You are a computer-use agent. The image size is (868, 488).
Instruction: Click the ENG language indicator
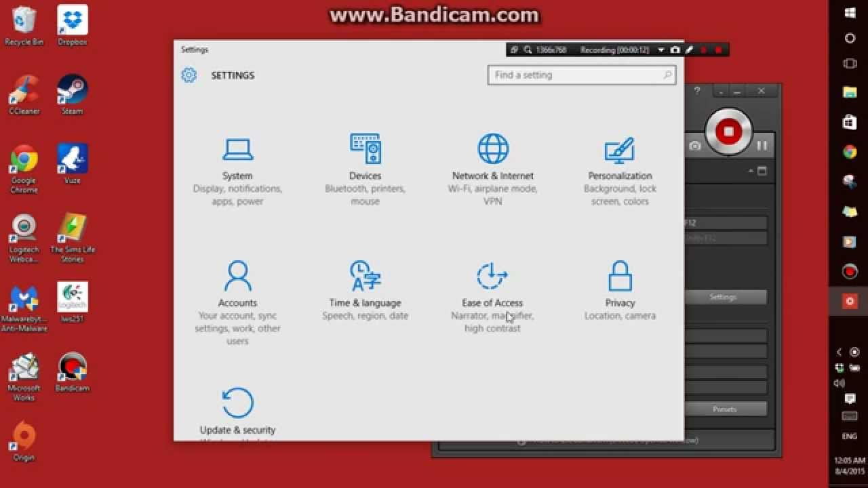[x=850, y=436]
